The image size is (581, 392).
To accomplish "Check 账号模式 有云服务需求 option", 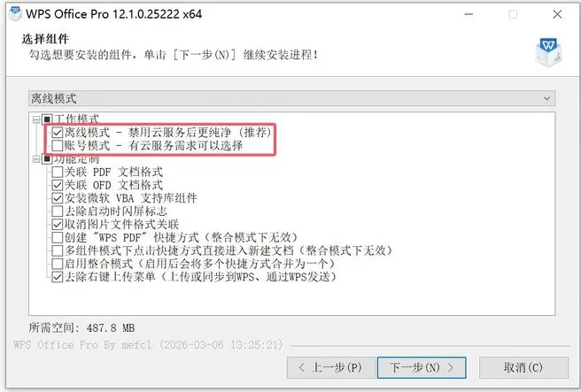I will tap(57, 145).
